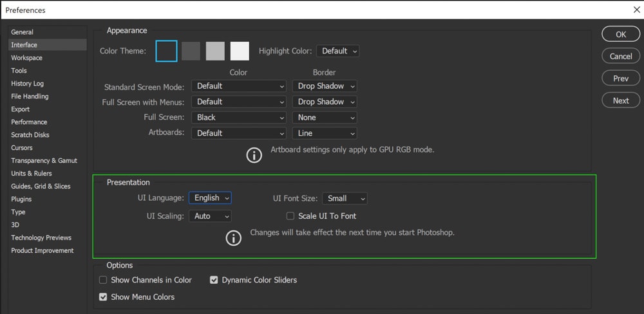
Task: Select Interface preferences category
Action: click(47, 45)
